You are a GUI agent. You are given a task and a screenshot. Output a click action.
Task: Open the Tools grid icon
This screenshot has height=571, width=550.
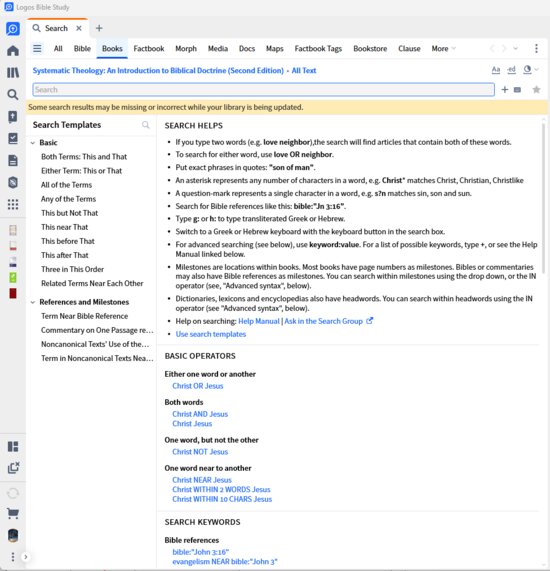click(13, 205)
